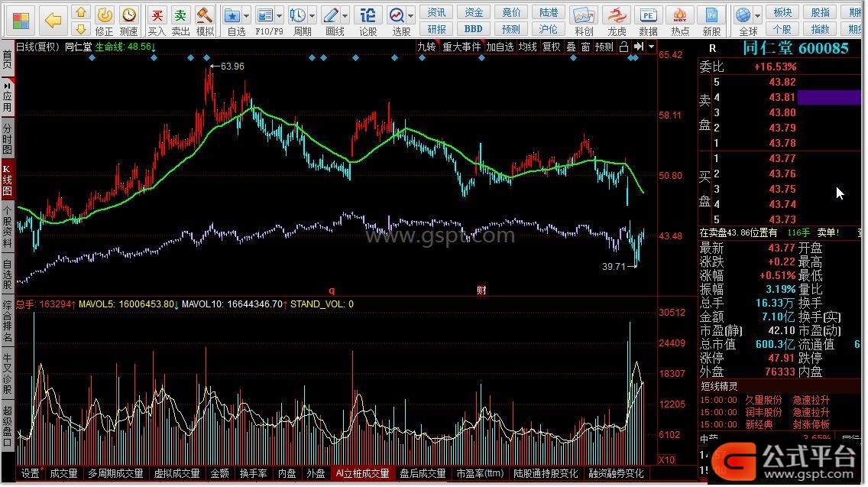Open the 卖出 sell order icon
The width and height of the screenshot is (868, 487).
pyautogui.click(x=180, y=21)
